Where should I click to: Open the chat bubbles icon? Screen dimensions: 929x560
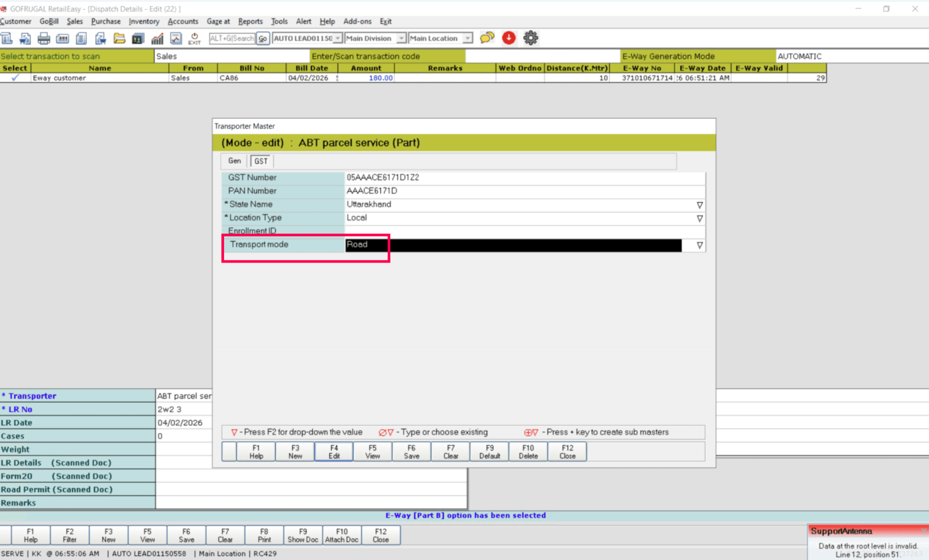tap(487, 38)
